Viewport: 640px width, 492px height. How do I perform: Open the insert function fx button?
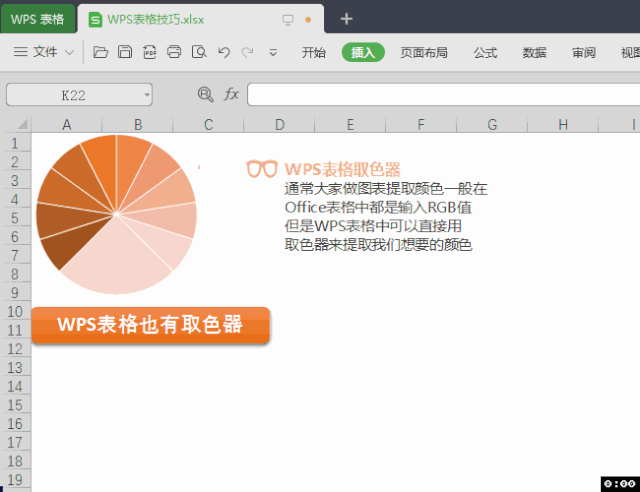tap(231, 94)
